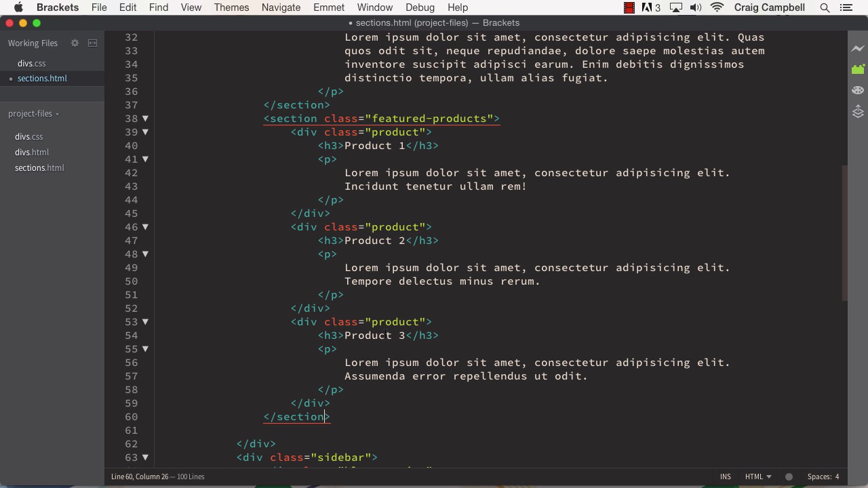Image resolution: width=868 pixels, height=488 pixels.
Task: Select sections.html in Working Files
Action: 42,79
